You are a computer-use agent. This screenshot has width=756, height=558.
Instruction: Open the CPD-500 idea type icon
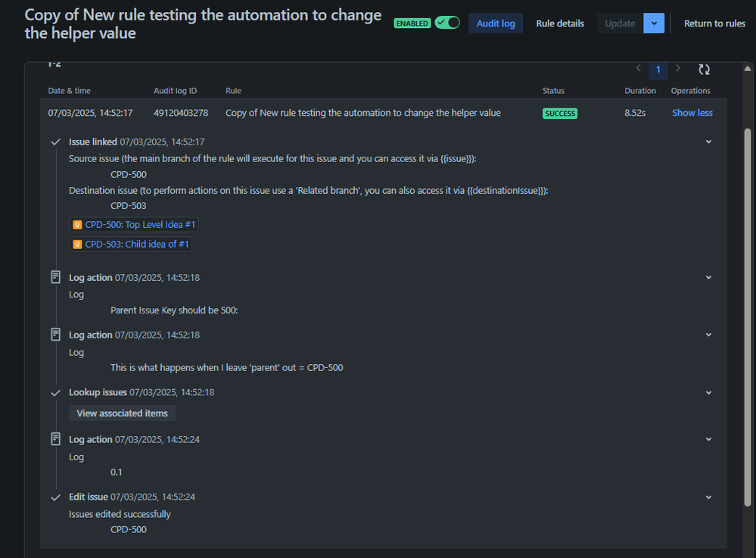(77, 224)
